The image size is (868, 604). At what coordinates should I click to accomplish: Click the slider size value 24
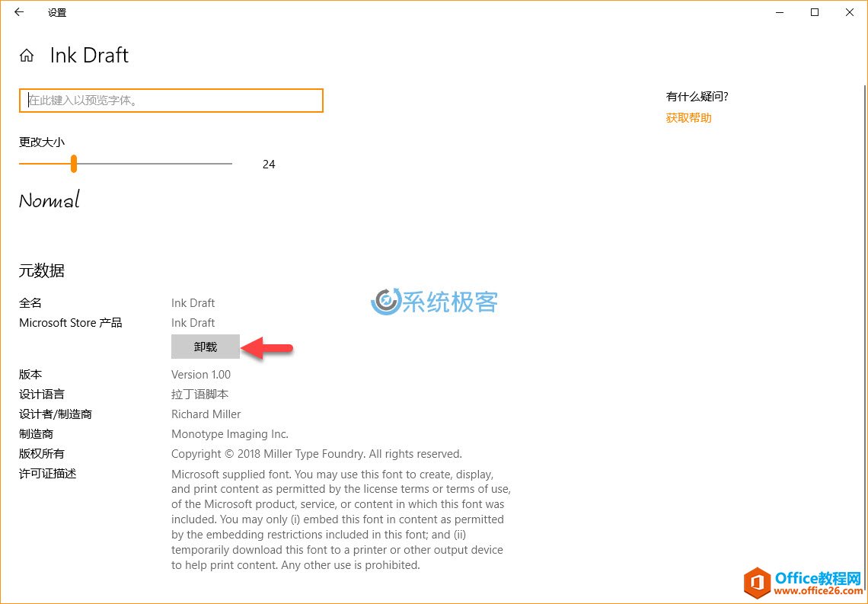269,165
